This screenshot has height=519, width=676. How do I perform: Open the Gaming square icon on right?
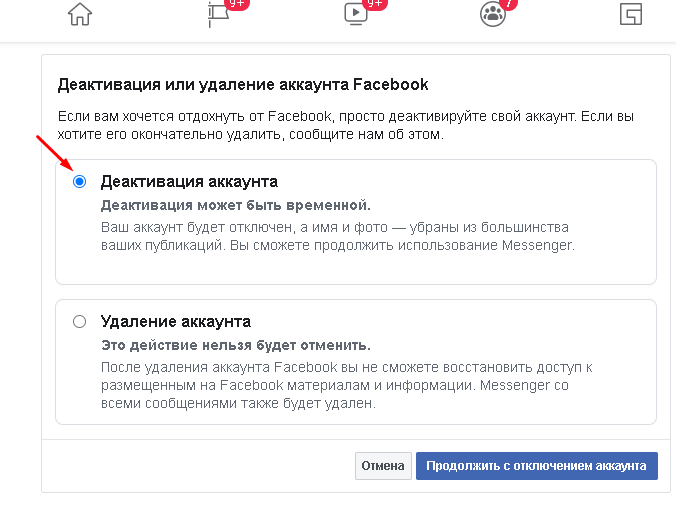(631, 14)
